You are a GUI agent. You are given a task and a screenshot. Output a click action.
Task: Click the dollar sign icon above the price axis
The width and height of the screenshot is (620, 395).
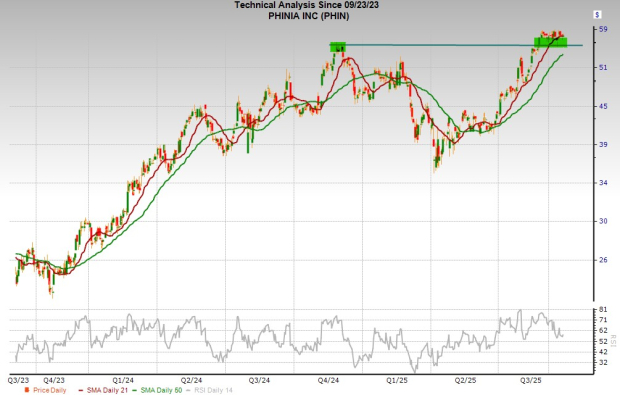coord(597,15)
